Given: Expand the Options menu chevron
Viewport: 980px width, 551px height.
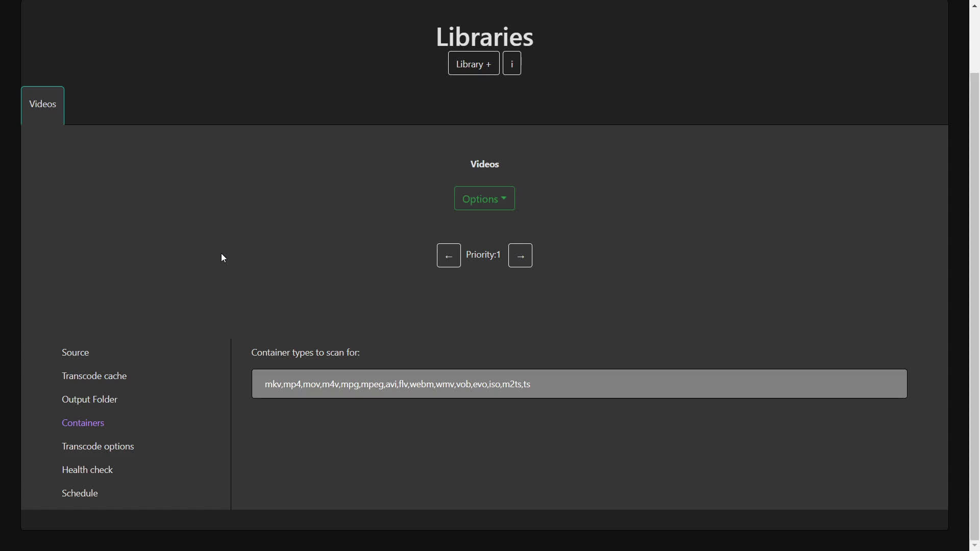Looking at the screenshot, I should pyautogui.click(x=504, y=198).
